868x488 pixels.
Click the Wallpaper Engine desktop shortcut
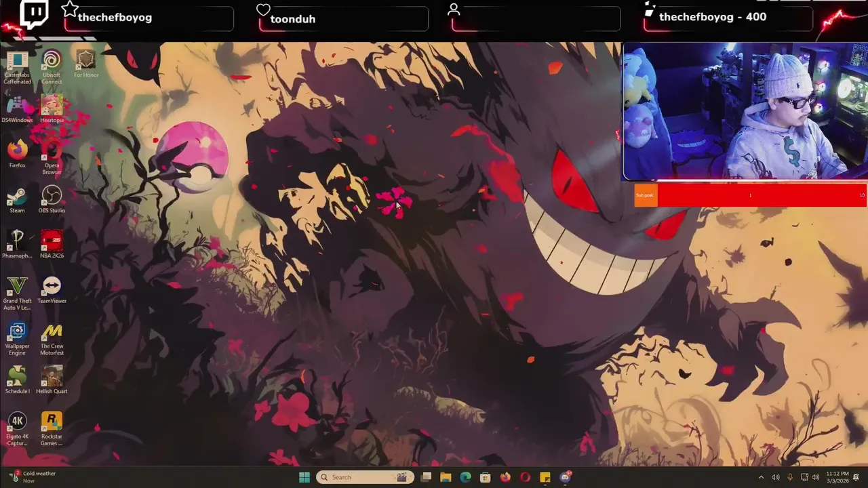click(x=17, y=339)
